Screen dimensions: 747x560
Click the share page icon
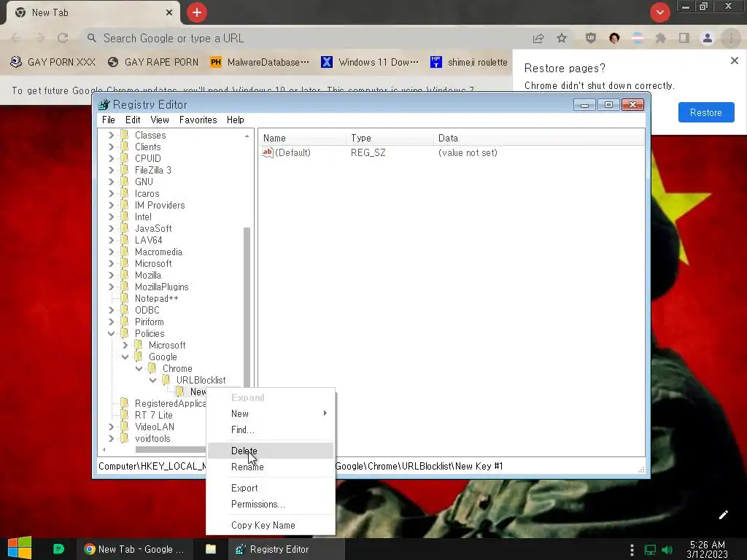coord(538,38)
